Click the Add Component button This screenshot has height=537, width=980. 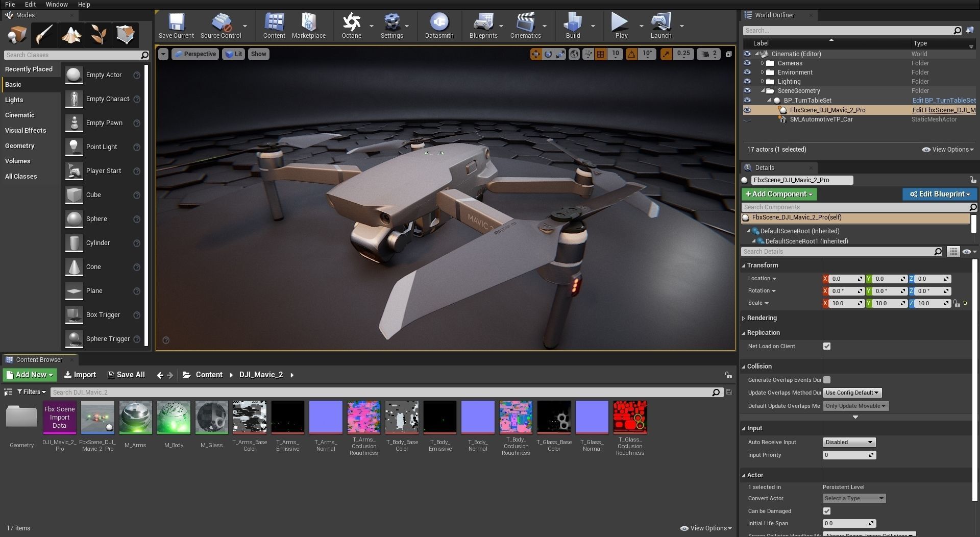point(779,194)
